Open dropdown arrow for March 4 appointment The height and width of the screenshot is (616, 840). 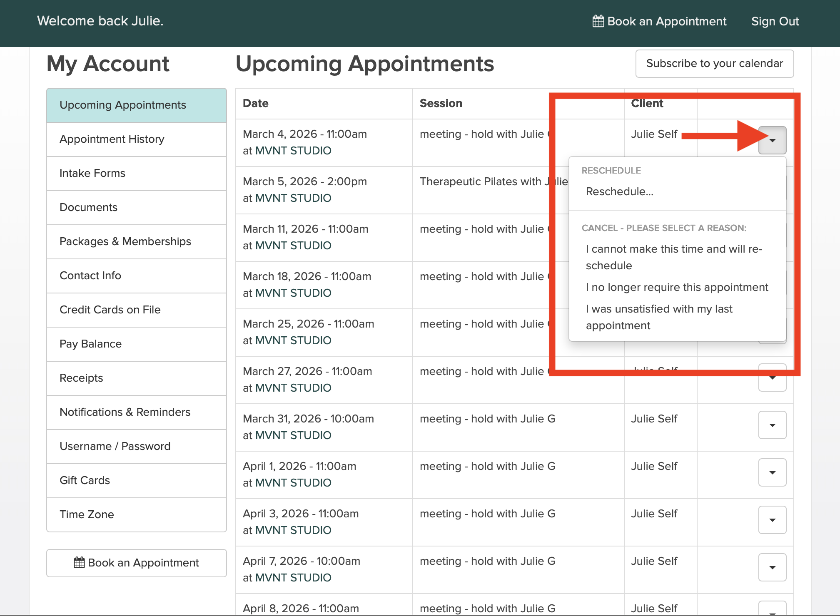coord(772,141)
